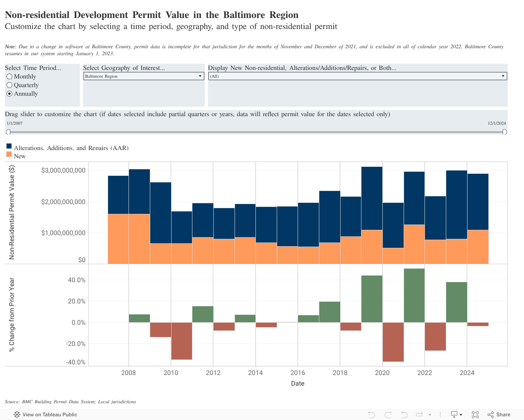Click the Undo icon in Tableau toolbar
Viewport: 524px width, 420px height.
[x=371, y=415]
